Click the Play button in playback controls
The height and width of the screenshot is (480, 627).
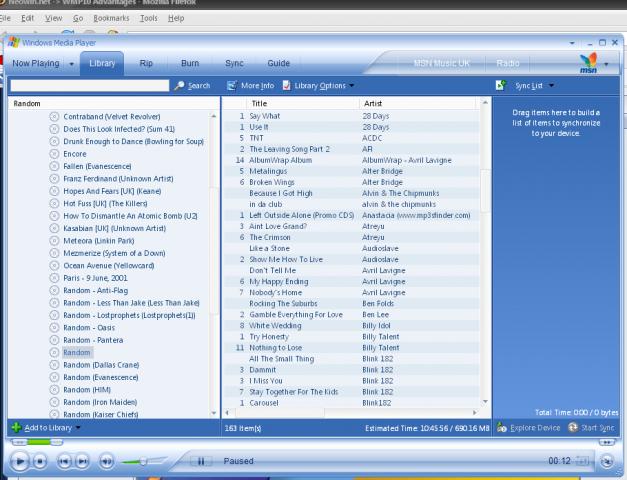[x=19, y=462]
